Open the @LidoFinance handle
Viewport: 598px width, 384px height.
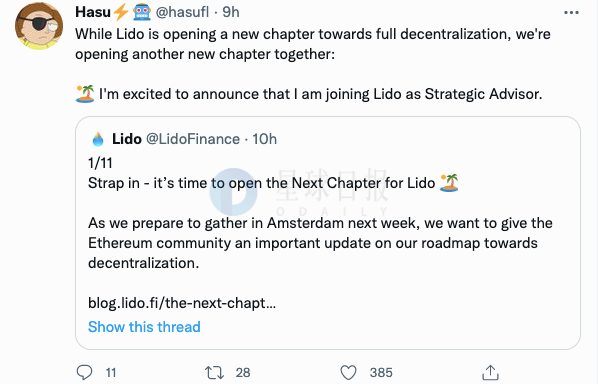tap(193, 139)
